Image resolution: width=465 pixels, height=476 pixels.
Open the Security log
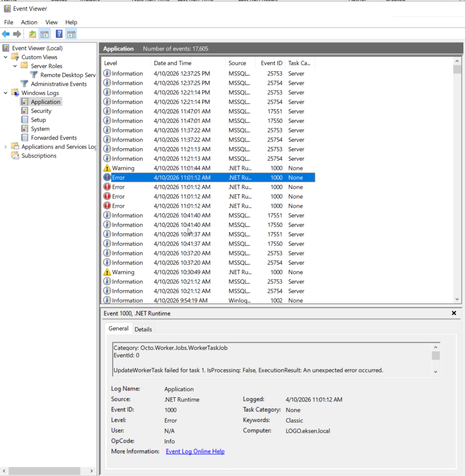tap(41, 111)
